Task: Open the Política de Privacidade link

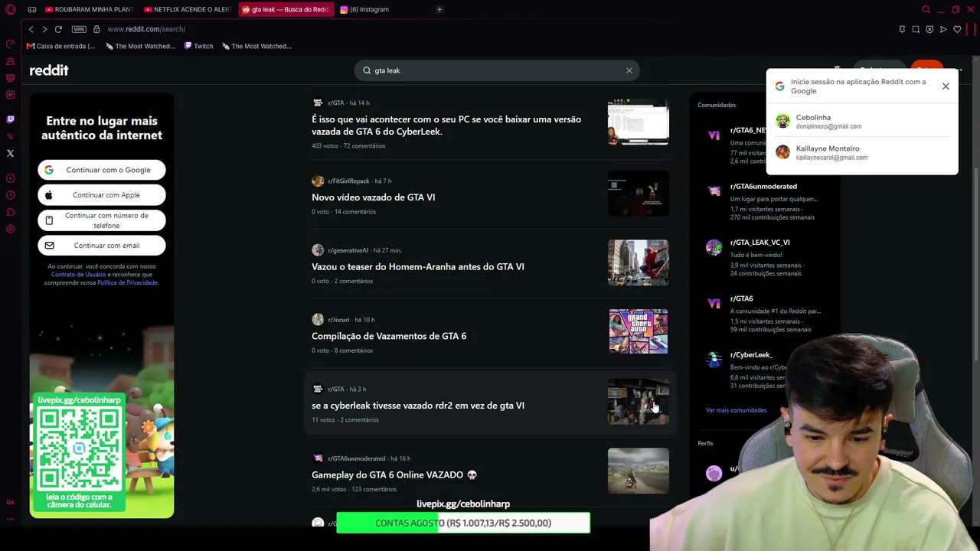Action: point(128,282)
